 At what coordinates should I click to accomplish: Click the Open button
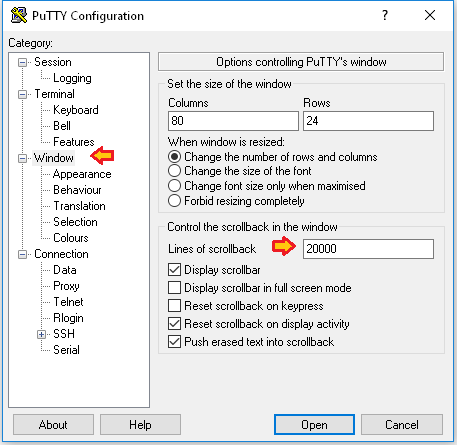tap(314, 425)
